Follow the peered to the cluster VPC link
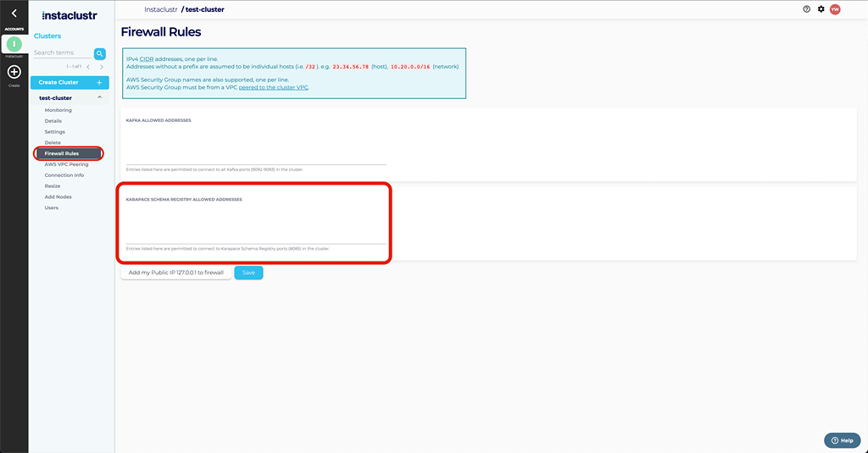 (x=274, y=87)
